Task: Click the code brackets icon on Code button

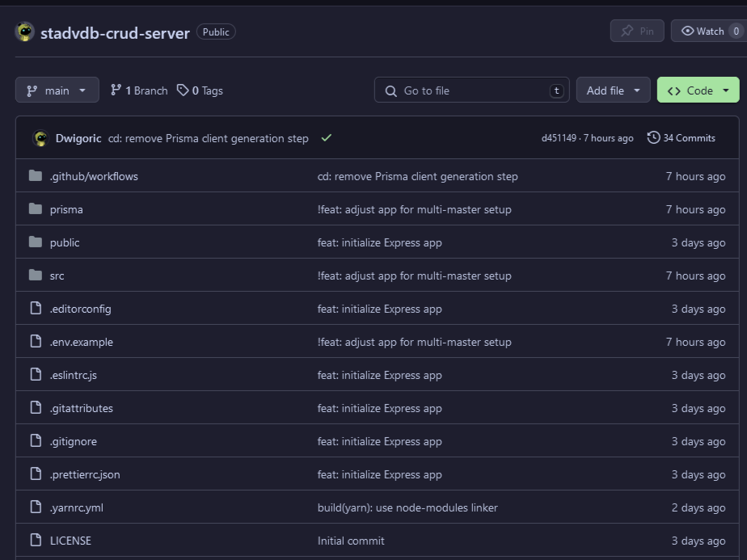Action: coord(674,90)
